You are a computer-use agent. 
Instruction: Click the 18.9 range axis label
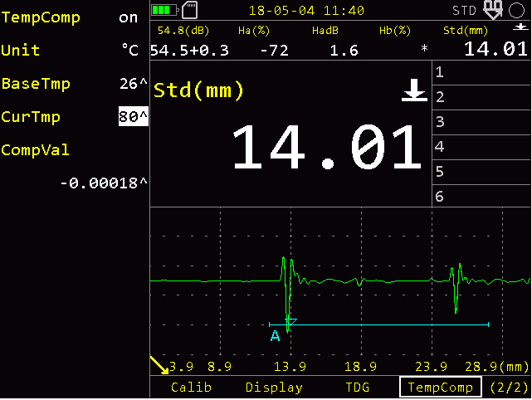tap(361, 367)
